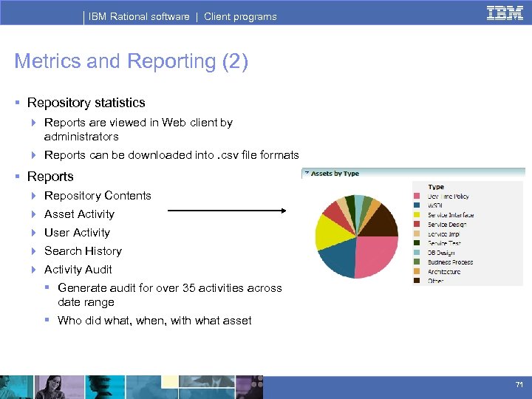Click 'Reports can be downloaded into .csv' line

point(171,155)
